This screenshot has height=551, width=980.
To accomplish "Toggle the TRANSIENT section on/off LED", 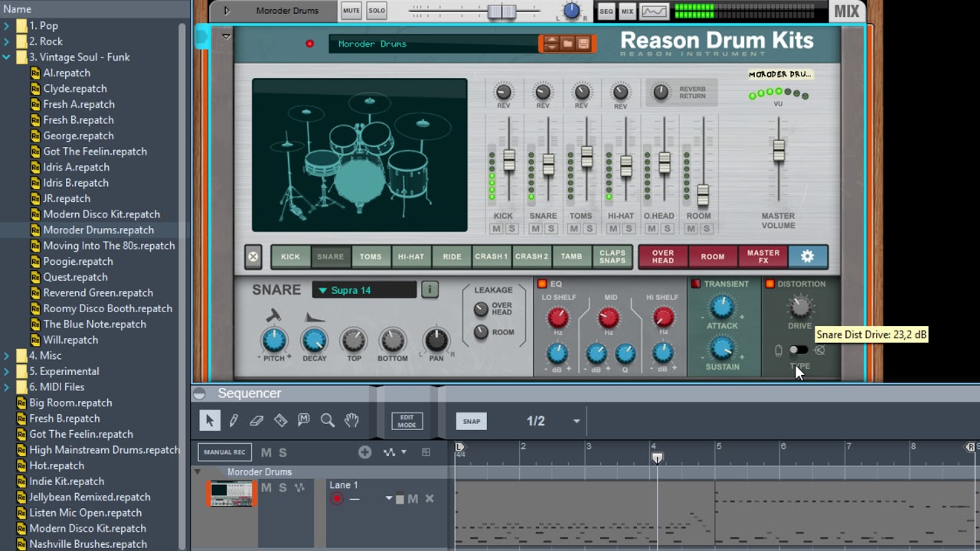I will pos(695,284).
